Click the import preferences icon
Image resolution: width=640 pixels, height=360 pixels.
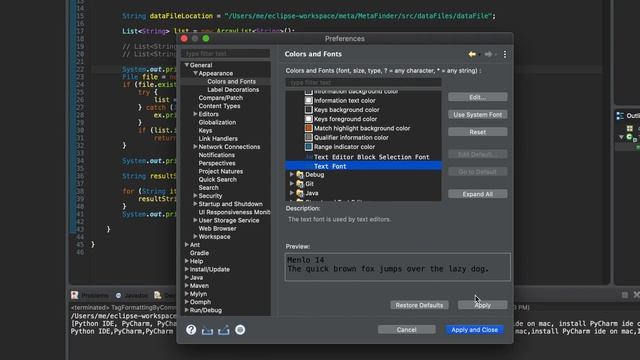click(x=207, y=330)
